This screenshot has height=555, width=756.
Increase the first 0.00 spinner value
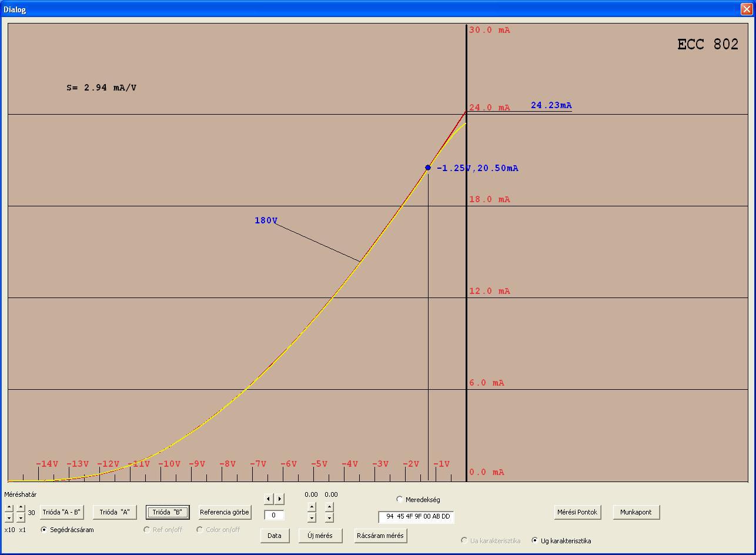click(312, 507)
